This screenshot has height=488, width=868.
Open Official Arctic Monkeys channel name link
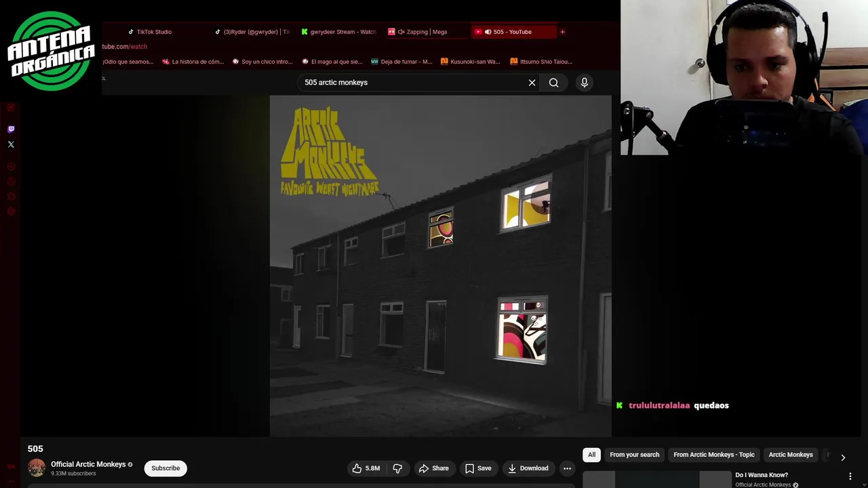coord(88,464)
